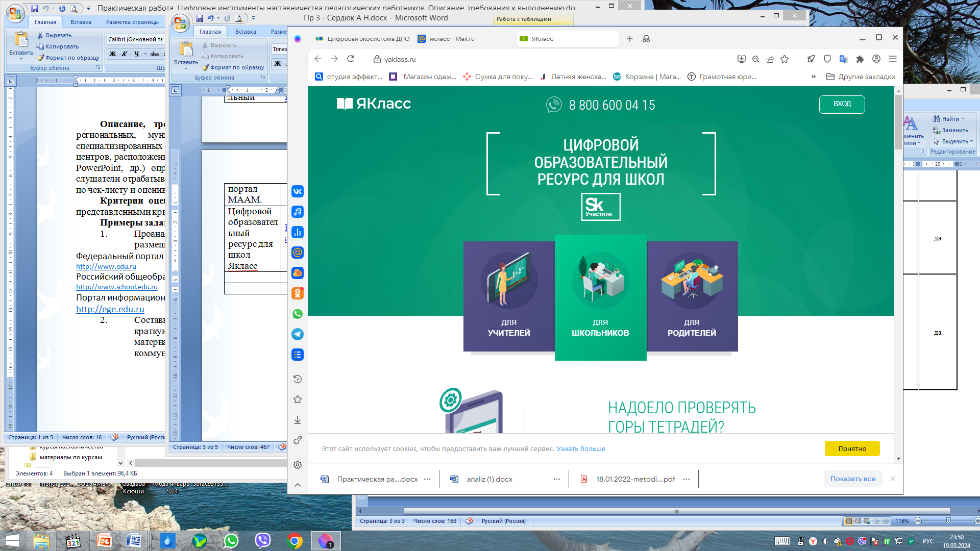The width and height of the screenshot is (980, 551).
Task: Click the Google Translate icon in address bar
Action: [843, 59]
